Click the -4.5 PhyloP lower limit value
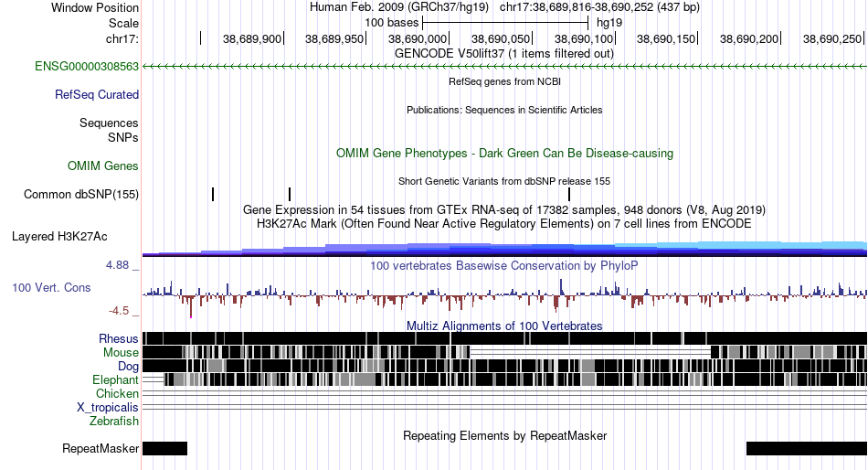 pos(119,311)
